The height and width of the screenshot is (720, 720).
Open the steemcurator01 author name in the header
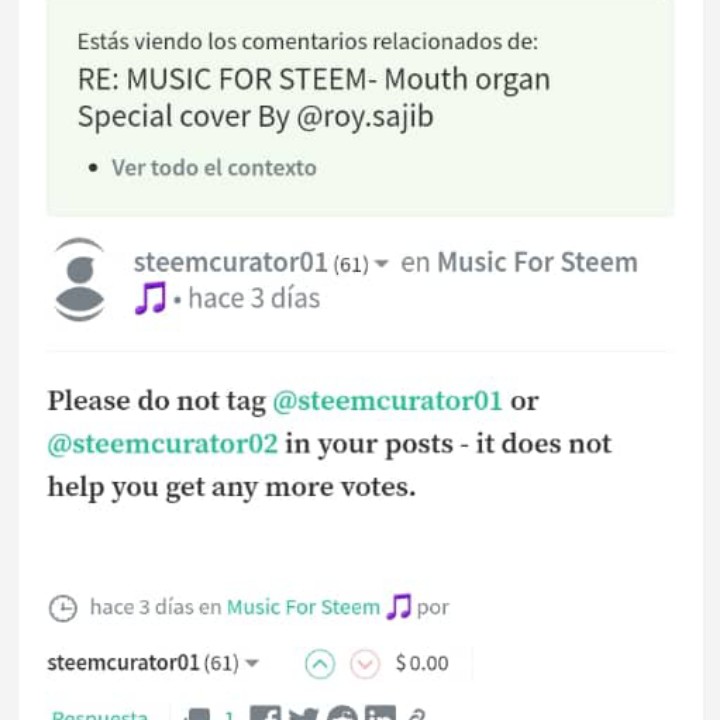click(x=230, y=263)
